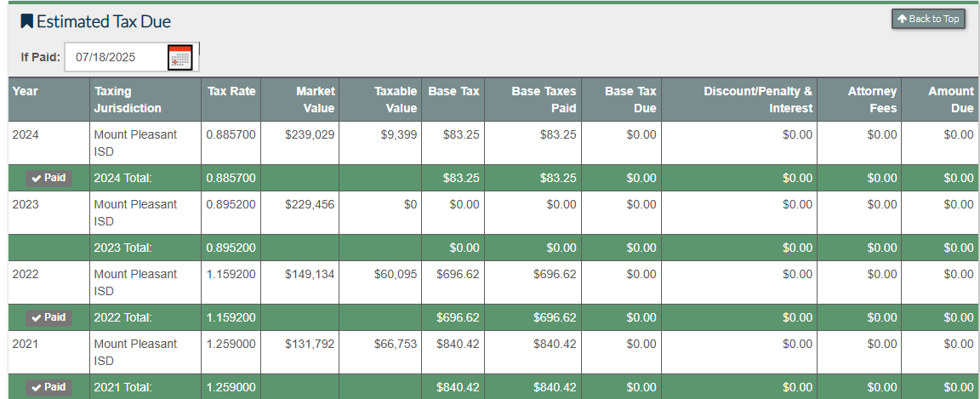Click the Year column header
The height and width of the screenshot is (399, 980).
[x=26, y=91]
